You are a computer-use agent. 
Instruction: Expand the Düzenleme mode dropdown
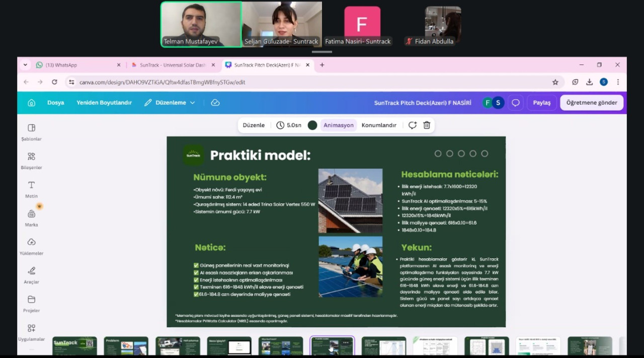[170, 103]
